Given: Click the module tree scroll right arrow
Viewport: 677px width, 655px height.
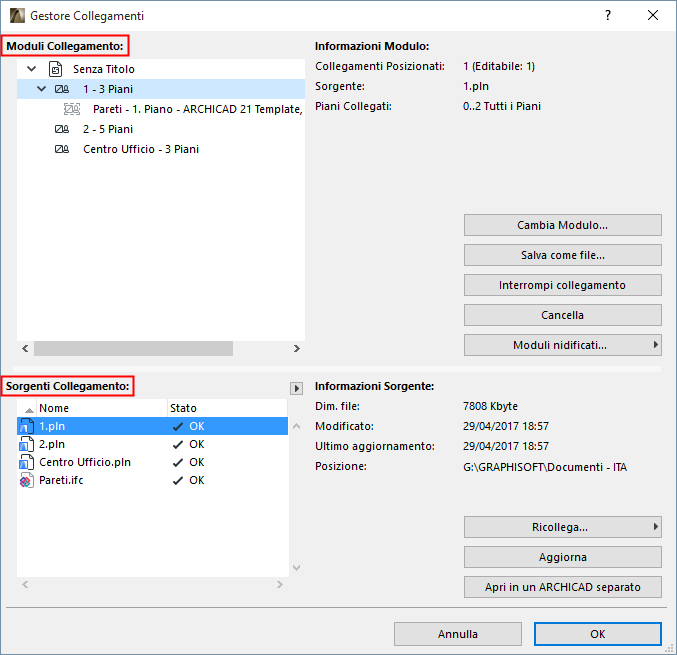Looking at the screenshot, I should point(297,348).
